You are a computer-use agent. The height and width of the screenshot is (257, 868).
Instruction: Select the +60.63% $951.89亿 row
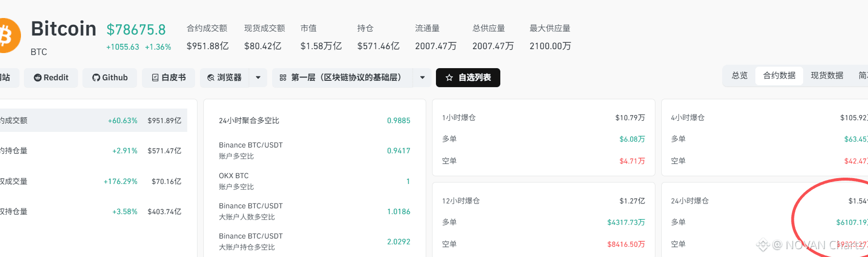point(94,120)
